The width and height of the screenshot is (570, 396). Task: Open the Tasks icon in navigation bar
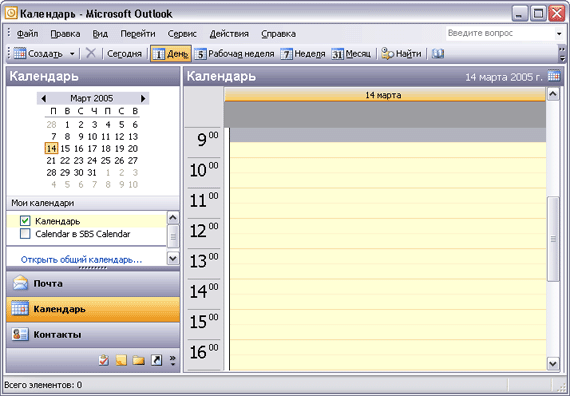[104, 360]
